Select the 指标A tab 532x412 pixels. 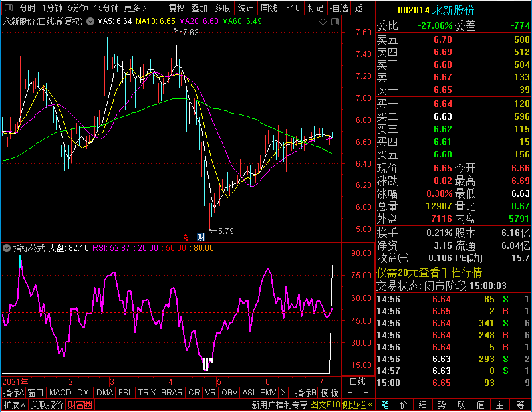click(x=13, y=393)
